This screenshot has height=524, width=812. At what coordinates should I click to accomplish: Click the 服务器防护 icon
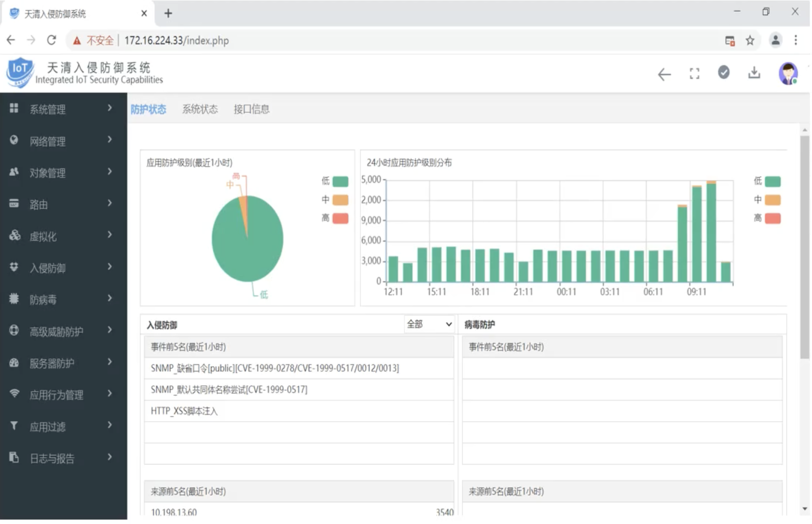click(14, 362)
